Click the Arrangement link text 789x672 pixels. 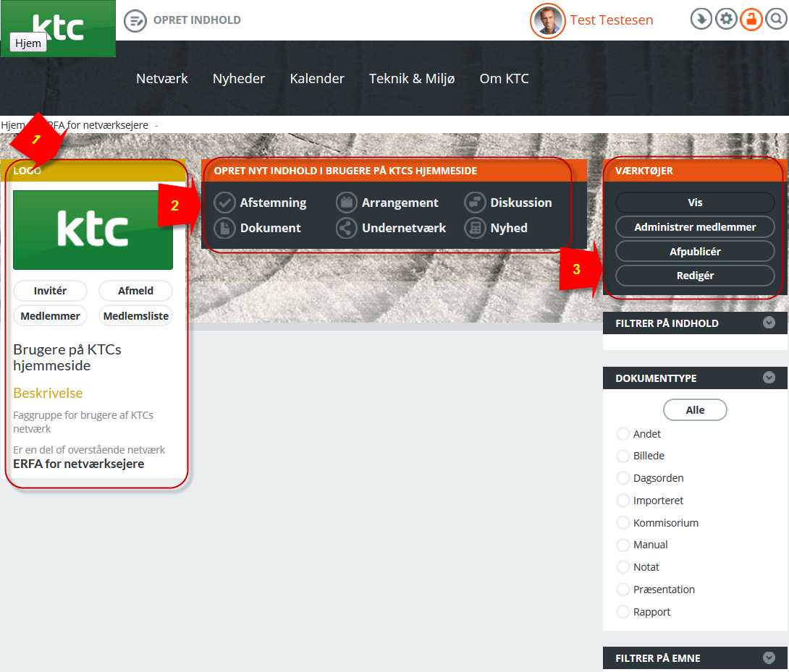click(x=400, y=203)
